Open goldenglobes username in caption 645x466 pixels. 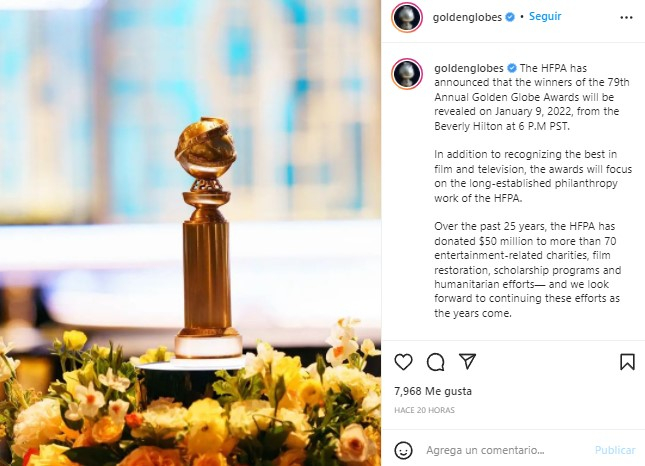469,68
